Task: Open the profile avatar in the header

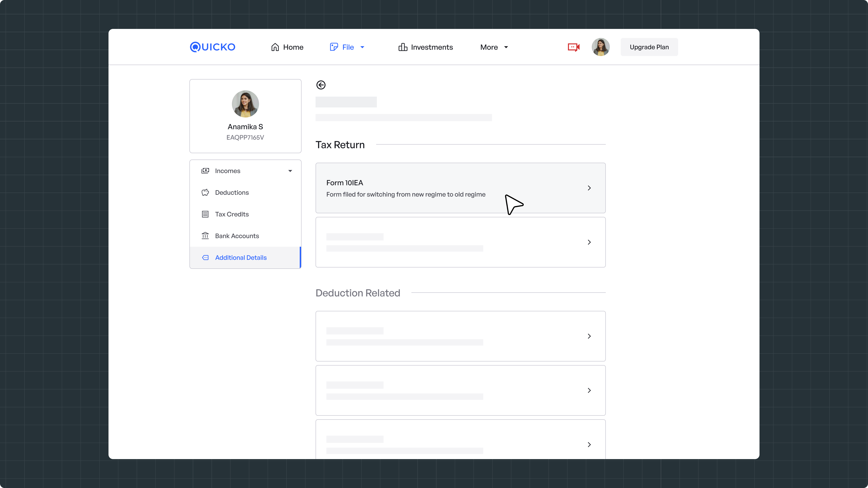Action: click(x=600, y=47)
